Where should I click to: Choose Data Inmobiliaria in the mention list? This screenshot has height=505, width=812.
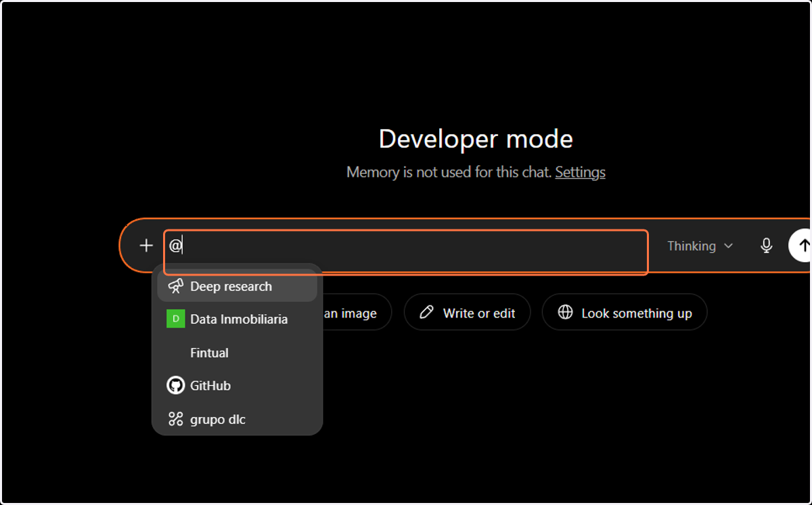click(x=237, y=319)
